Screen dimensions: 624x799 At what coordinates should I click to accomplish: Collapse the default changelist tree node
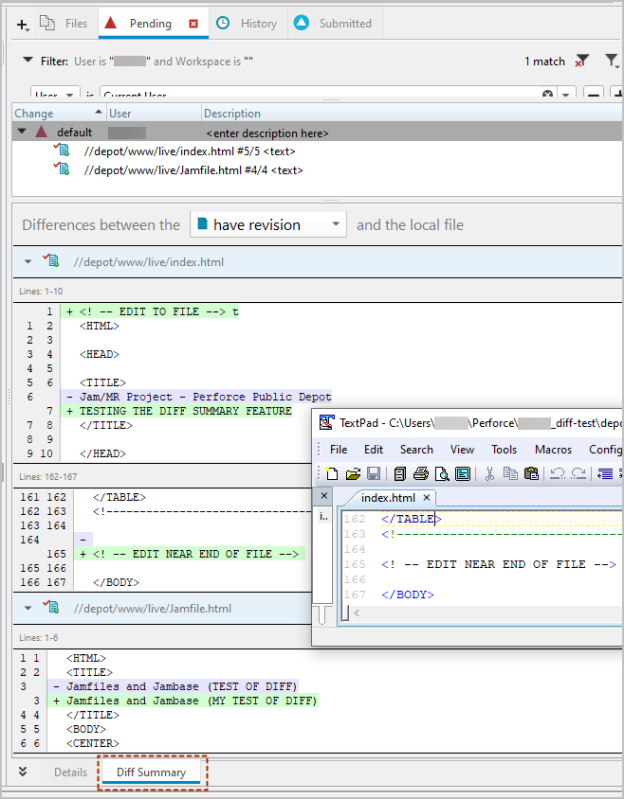point(22,132)
